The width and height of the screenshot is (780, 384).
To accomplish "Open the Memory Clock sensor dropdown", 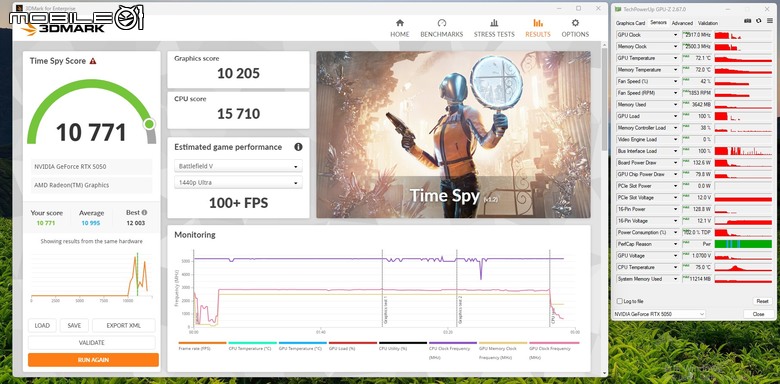I will [676, 46].
